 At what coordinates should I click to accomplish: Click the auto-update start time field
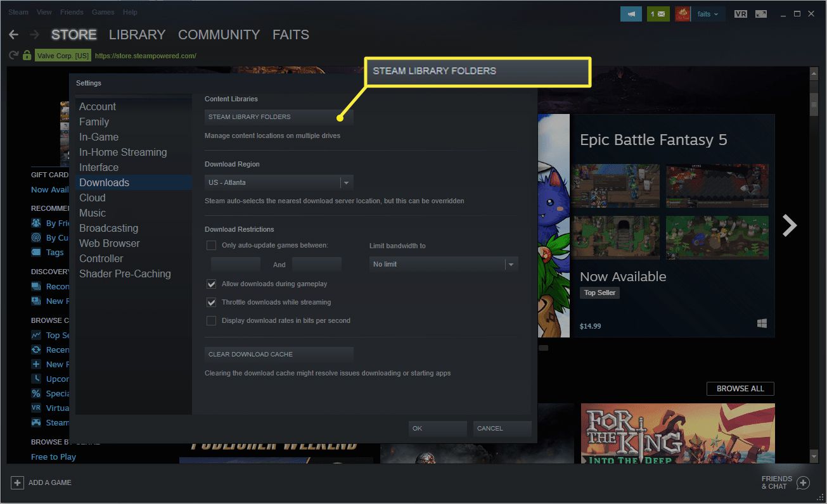pyautogui.click(x=236, y=264)
